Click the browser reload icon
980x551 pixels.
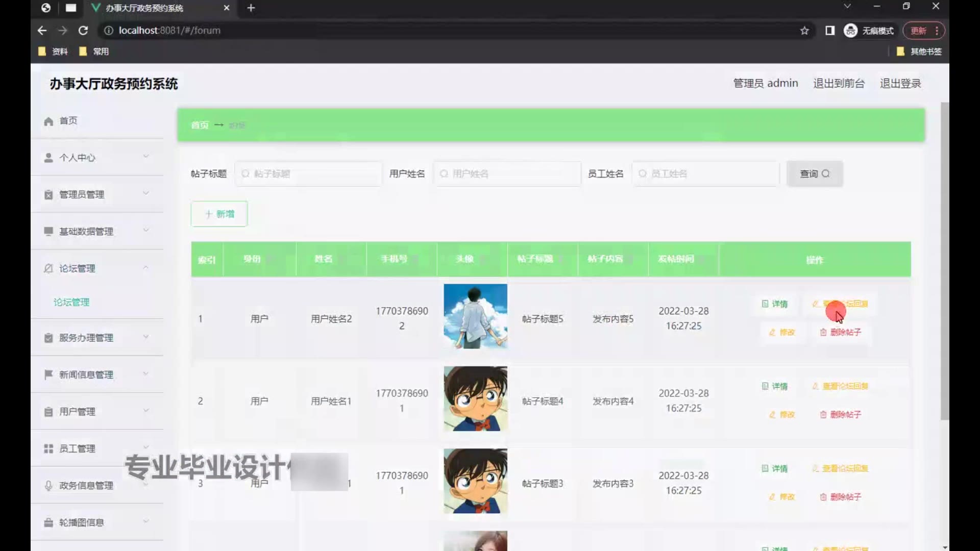click(83, 31)
